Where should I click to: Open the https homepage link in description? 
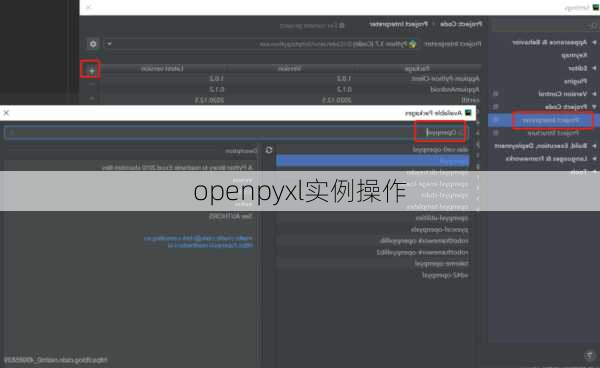(210, 245)
